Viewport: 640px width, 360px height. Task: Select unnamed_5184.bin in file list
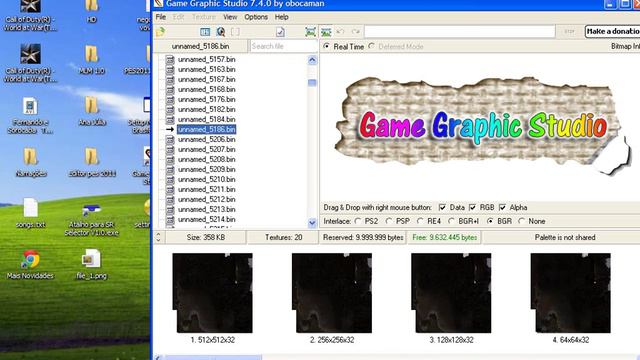click(x=207, y=120)
